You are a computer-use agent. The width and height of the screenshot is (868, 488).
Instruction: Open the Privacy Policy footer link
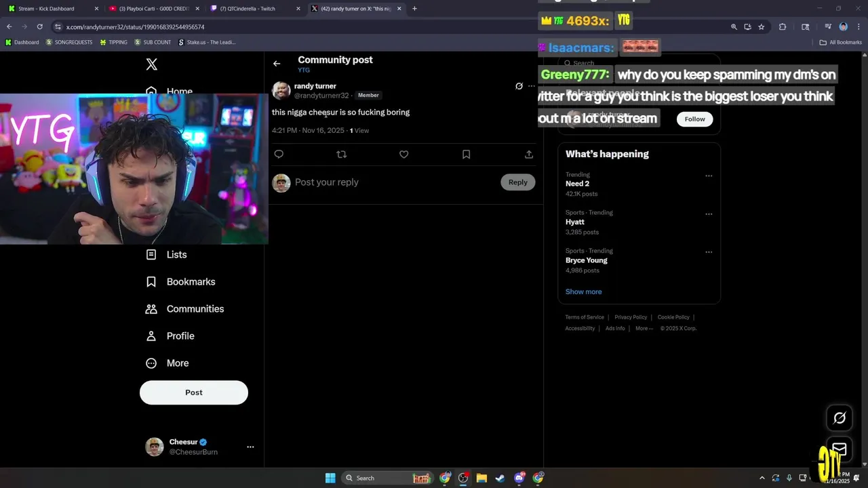point(631,317)
